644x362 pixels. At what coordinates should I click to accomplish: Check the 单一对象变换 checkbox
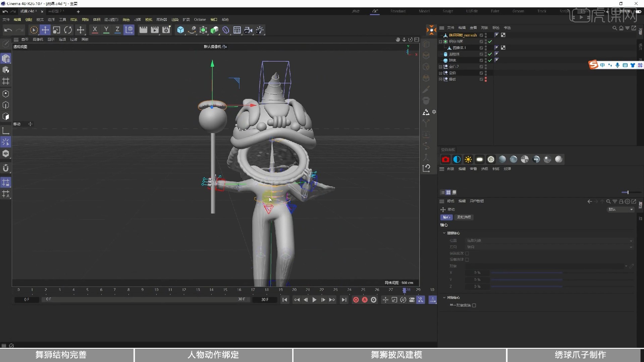(474, 305)
